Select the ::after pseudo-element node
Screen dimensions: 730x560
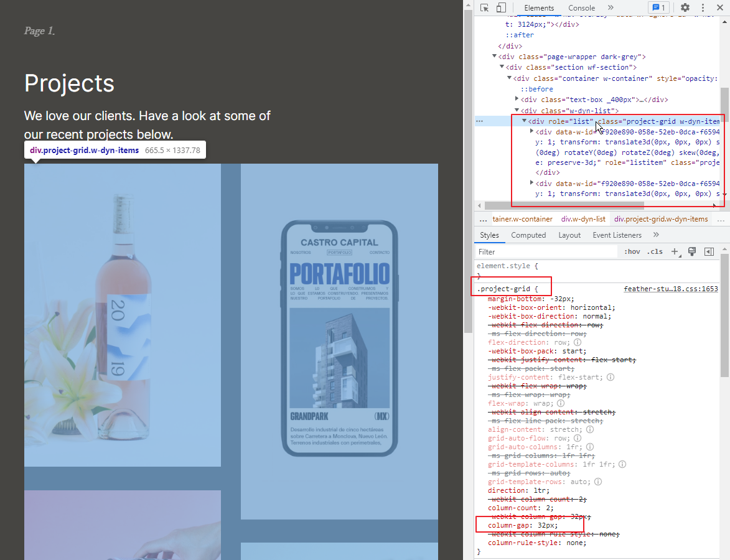tap(520, 35)
